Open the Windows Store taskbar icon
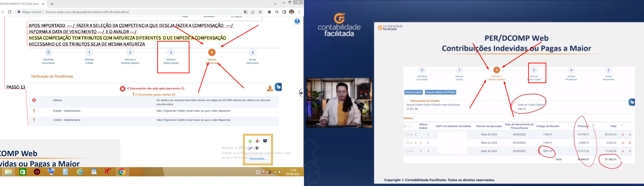 23,172
